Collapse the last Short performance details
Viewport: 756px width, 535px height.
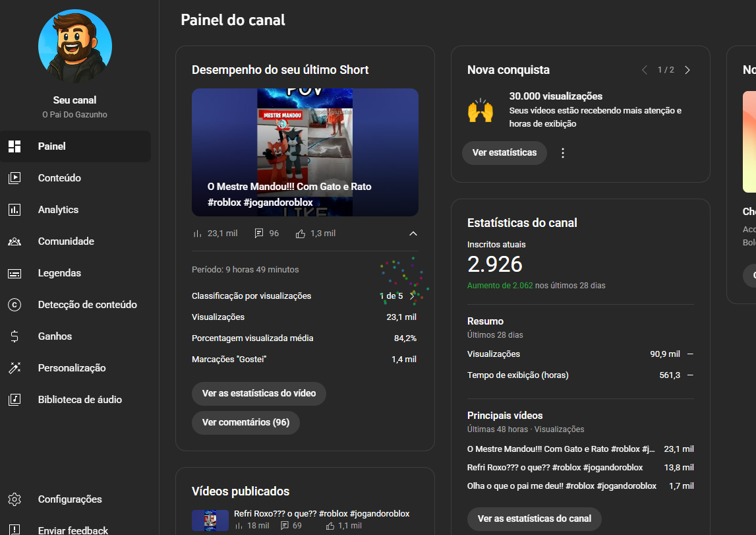tap(413, 234)
